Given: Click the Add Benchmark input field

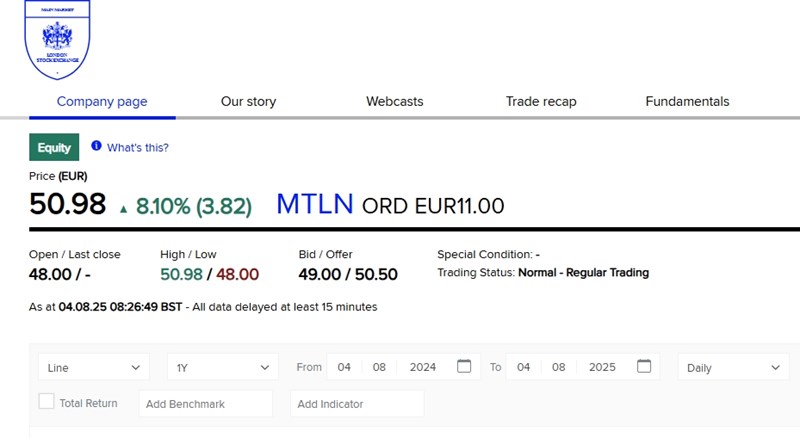Looking at the screenshot, I should [x=206, y=404].
